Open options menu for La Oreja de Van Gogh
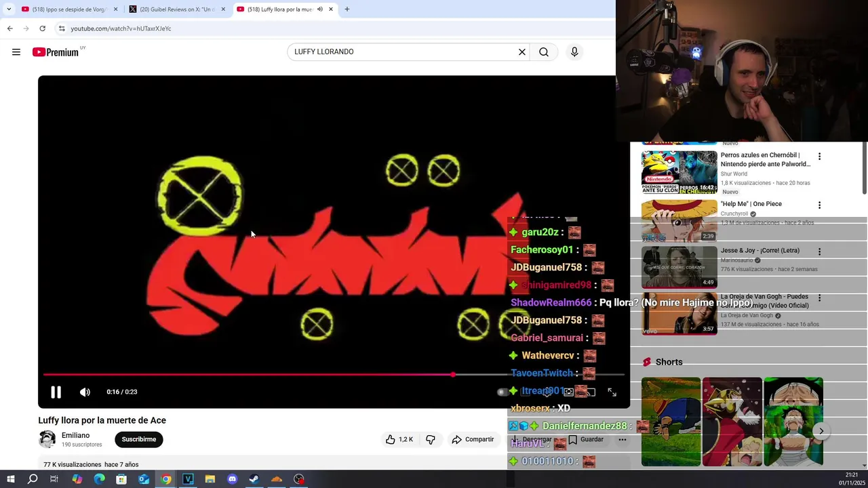Image resolution: width=868 pixels, height=488 pixels. click(819, 298)
